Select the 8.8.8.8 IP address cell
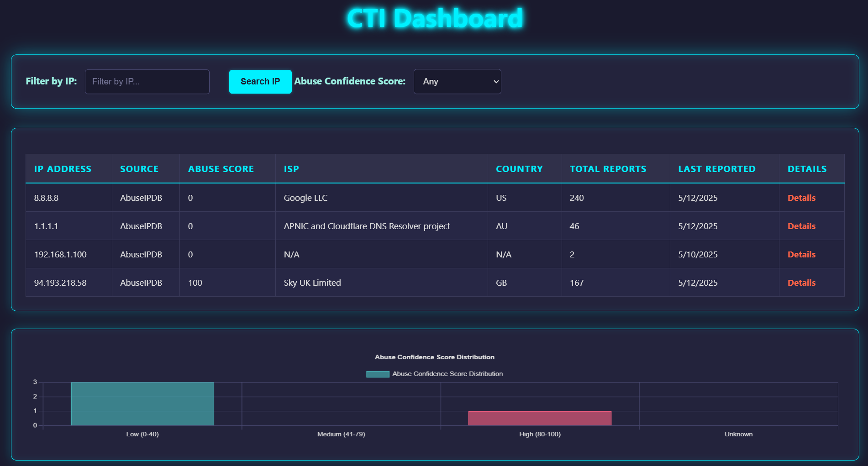 coord(69,198)
